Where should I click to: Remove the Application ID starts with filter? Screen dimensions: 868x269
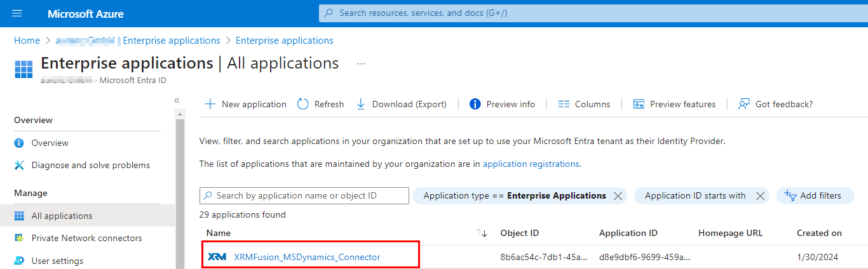[x=760, y=196]
